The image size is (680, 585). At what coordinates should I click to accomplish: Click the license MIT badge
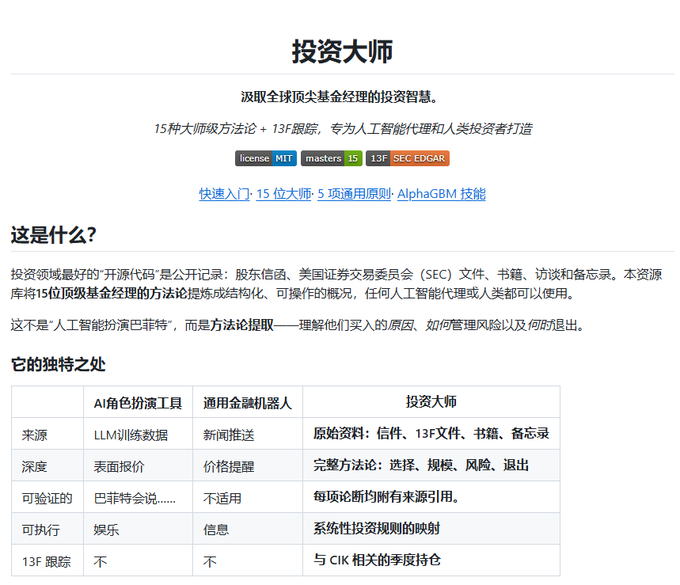266,158
